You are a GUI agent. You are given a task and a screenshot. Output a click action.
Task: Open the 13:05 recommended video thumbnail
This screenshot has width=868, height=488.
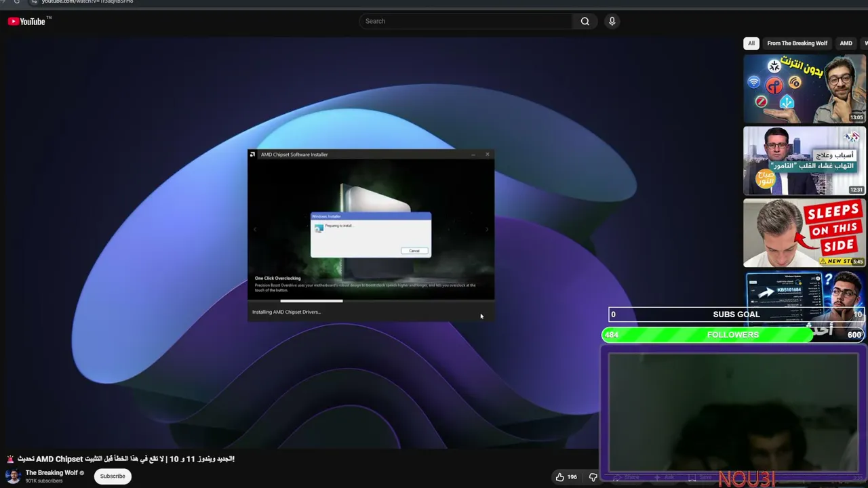(x=804, y=89)
